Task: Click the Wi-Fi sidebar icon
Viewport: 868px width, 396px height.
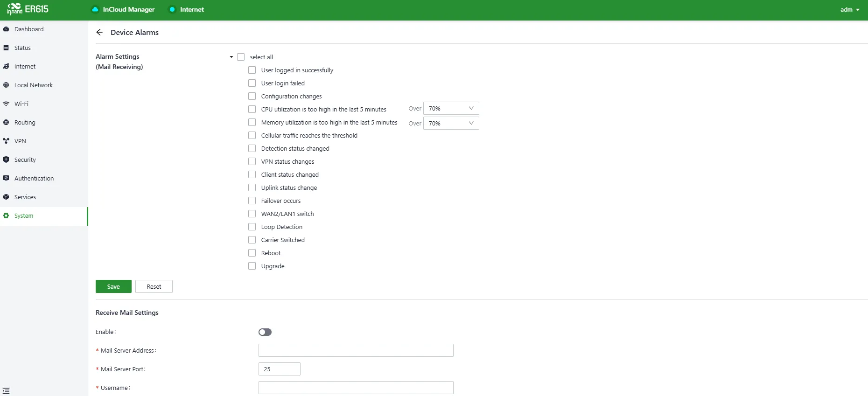Action: tap(6, 104)
